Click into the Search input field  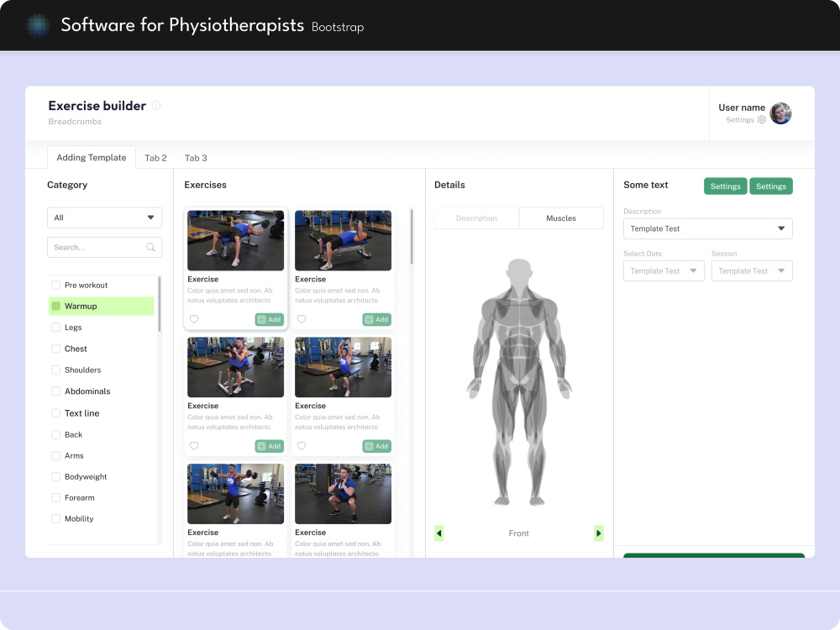point(104,247)
